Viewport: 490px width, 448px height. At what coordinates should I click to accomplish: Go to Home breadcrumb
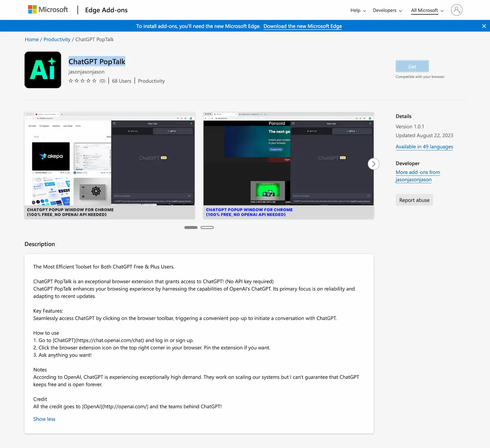32,39
